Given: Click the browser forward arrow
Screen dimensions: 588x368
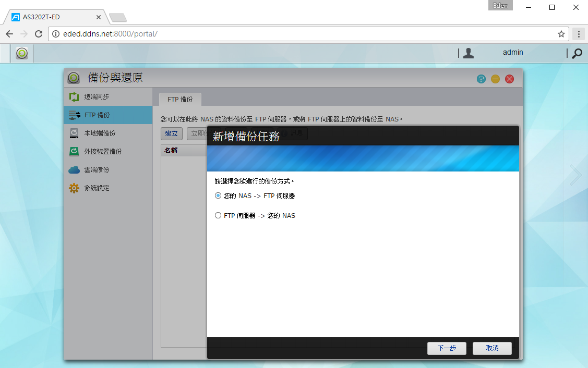Looking at the screenshot, I should (x=24, y=34).
